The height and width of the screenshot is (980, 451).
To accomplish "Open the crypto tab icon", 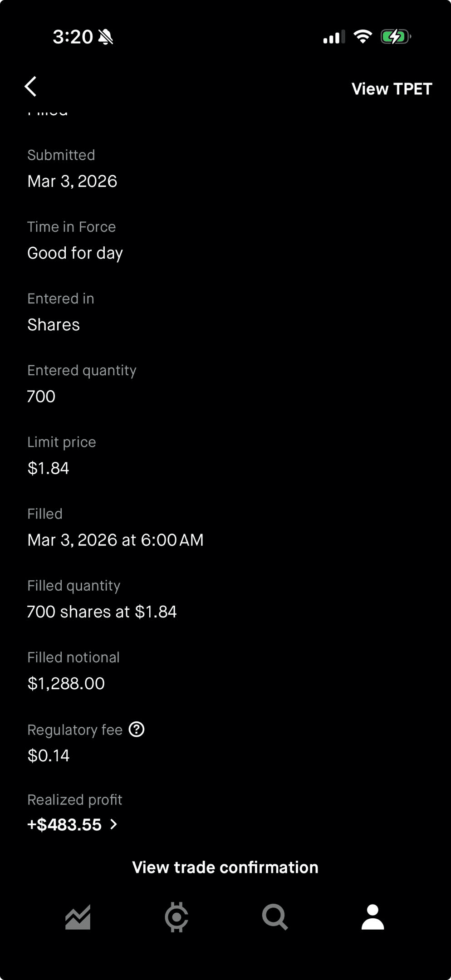I will coord(176,917).
